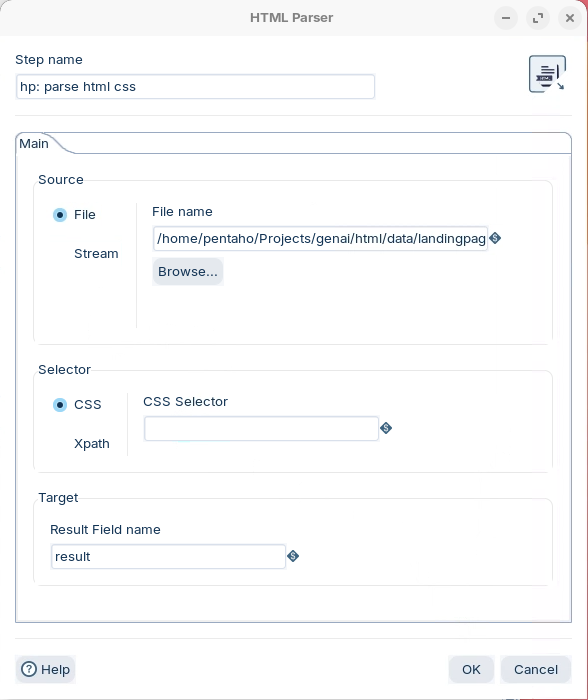The width and height of the screenshot is (588, 700).
Task: Select the File source radio button
Action: 60,215
